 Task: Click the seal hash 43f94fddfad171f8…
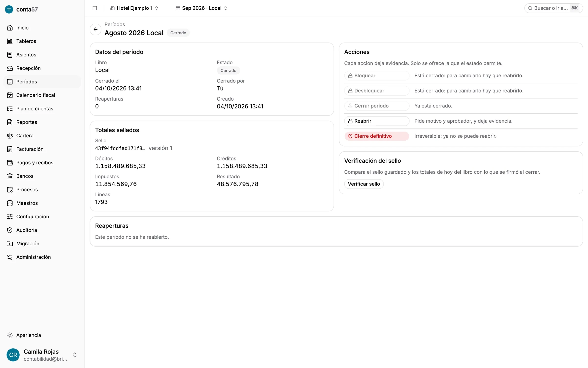(120, 148)
